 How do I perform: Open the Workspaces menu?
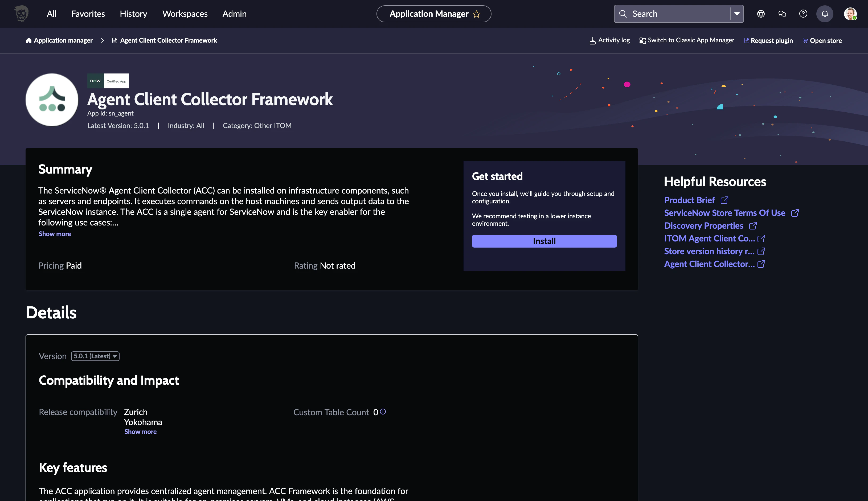click(x=185, y=14)
